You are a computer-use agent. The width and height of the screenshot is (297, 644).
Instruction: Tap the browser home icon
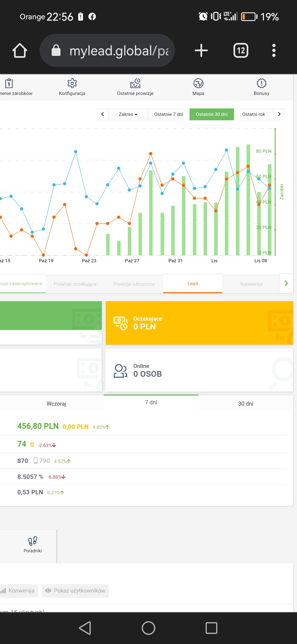[x=20, y=51]
